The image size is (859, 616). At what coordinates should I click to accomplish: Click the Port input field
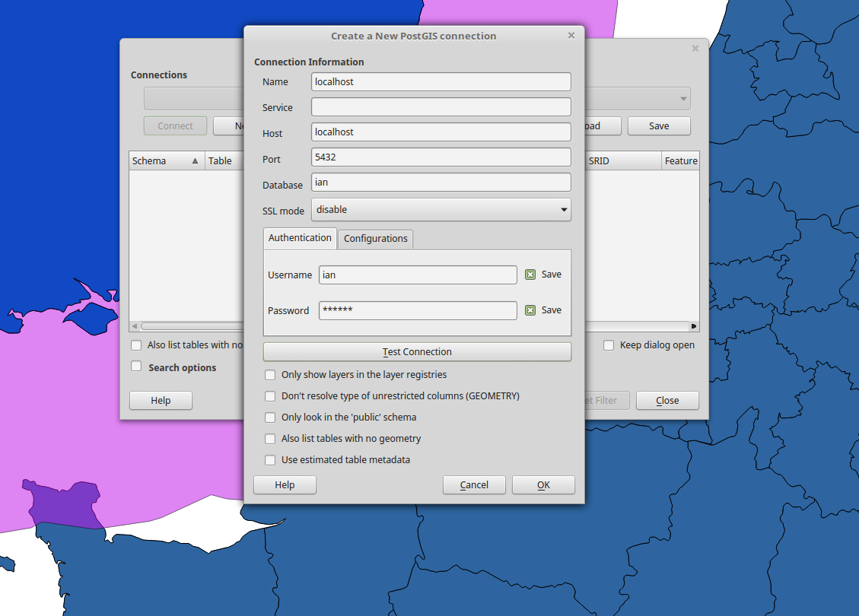pyautogui.click(x=441, y=157)
